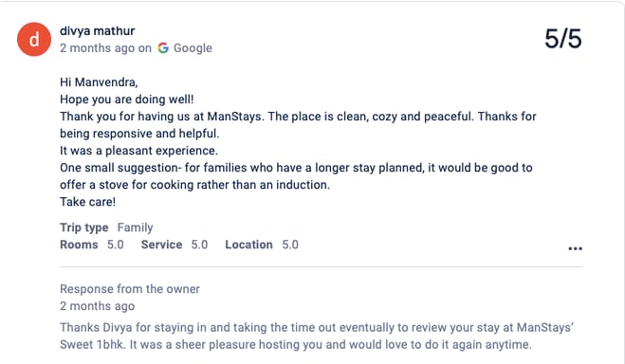The image size is (625, 364).
Task: Open the three-dot more options menu
Action: pyautogui.click(x=575, y=248)
